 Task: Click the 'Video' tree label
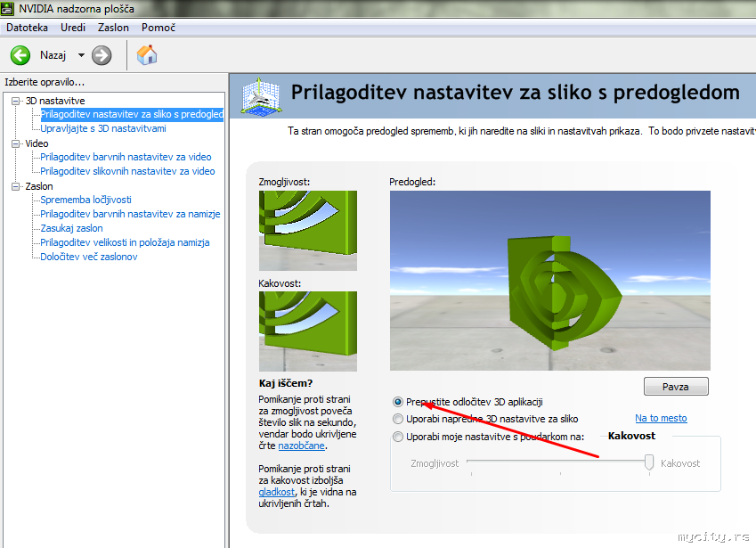coord(37,143)
